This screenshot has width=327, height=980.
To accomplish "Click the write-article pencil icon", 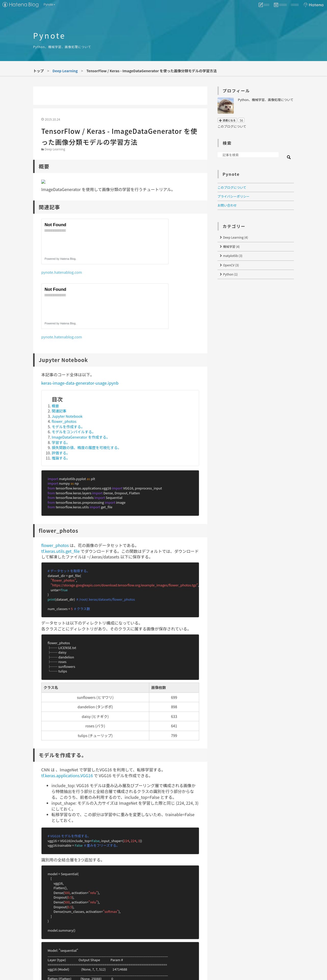I will coord(261,5).
